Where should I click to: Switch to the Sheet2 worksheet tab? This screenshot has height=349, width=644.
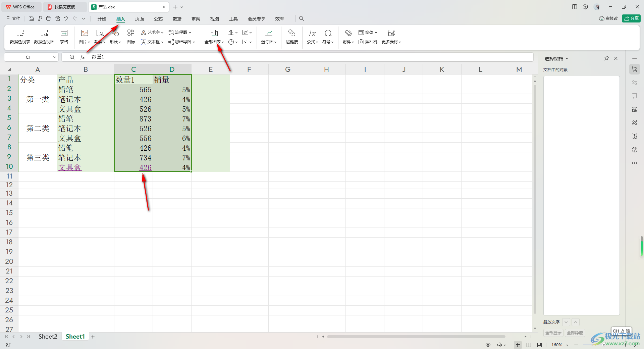pyautogui.click(x=48, y=337)
